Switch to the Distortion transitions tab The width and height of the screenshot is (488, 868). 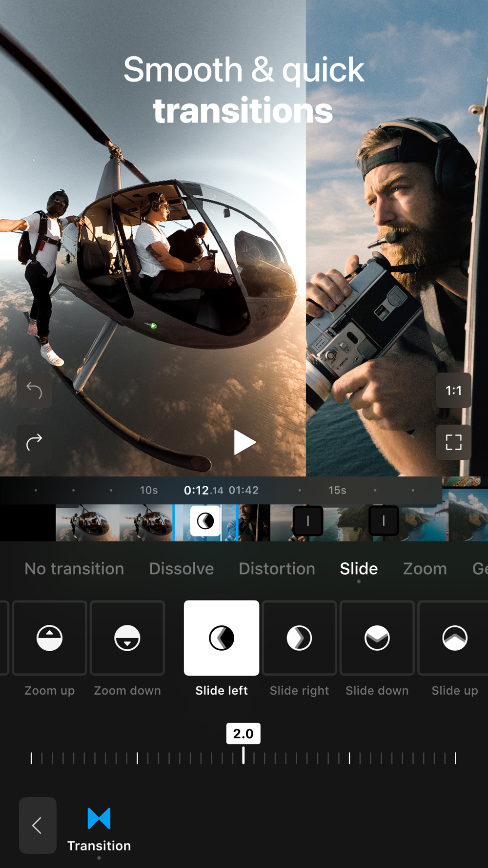tap(277, 569)
